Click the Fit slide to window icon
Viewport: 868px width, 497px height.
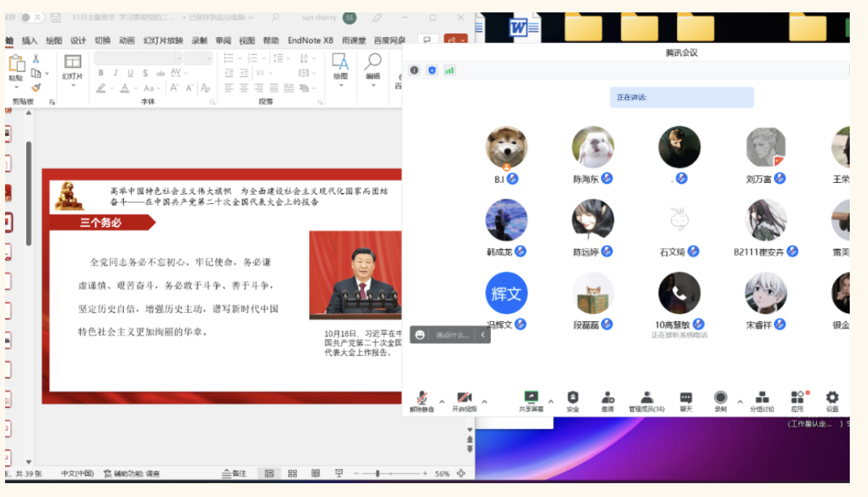click(461, 473)
